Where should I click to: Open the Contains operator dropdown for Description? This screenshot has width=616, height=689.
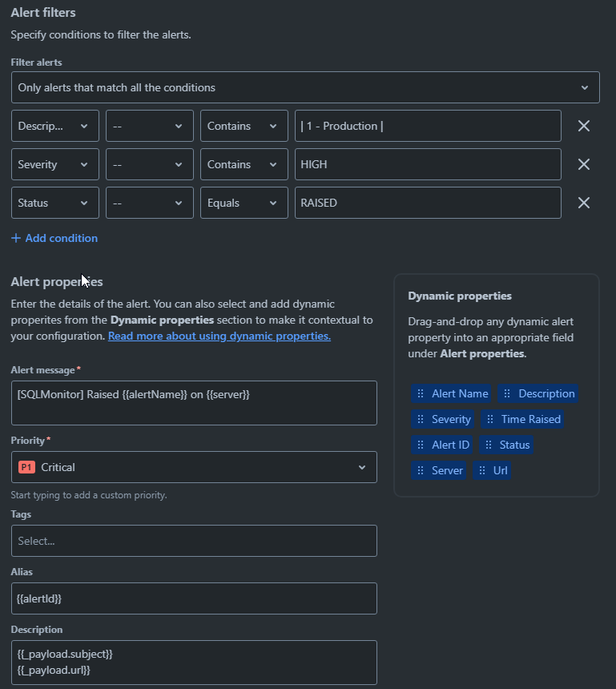pos(244,126)
